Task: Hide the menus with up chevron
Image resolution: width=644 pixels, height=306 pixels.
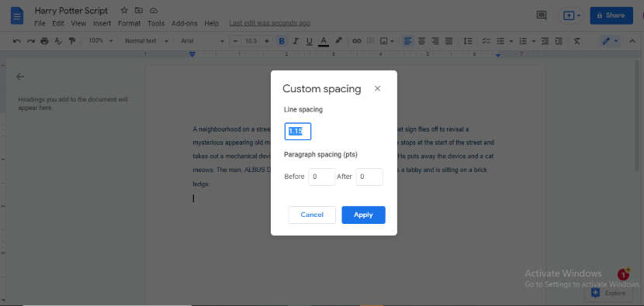Action: [632, 41]
